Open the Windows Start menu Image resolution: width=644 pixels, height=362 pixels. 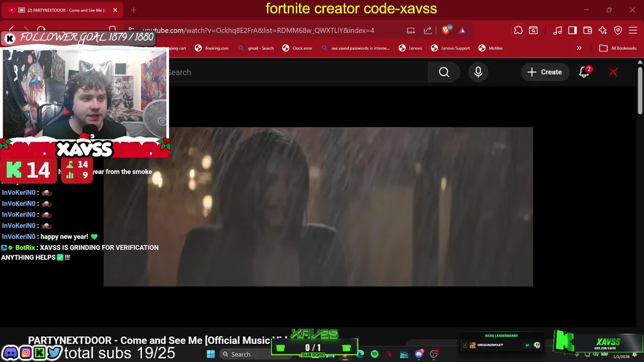click(x=211, y=354)
